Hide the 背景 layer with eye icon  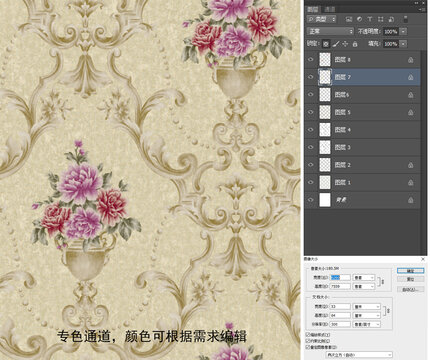coord(311,200)
